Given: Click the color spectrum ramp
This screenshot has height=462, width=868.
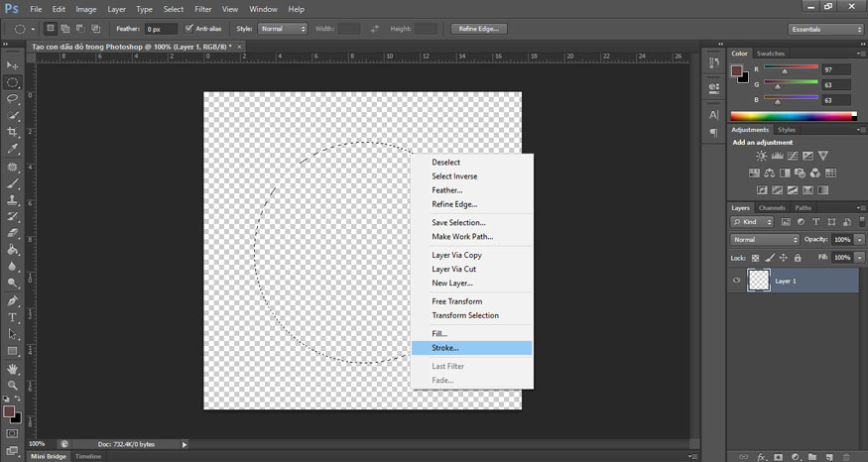Looking at the screenshot, I should (x=794, y=116).
